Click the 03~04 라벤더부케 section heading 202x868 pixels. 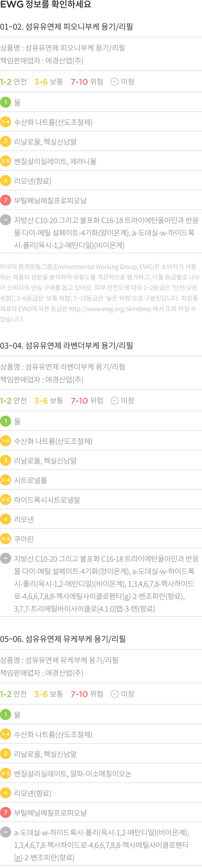click(x=67, y=345)
